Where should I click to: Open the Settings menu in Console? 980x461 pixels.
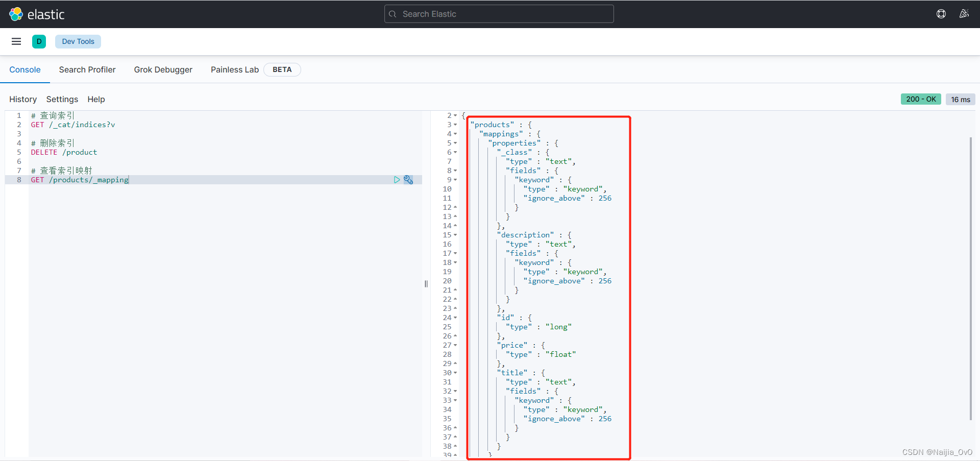click(62, 99)
